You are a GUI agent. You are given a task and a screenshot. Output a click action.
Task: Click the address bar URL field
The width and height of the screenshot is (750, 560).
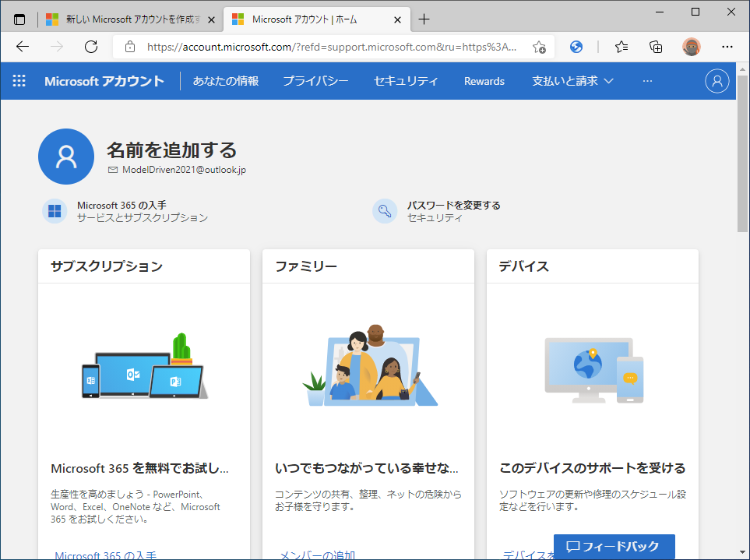(332, 47)
